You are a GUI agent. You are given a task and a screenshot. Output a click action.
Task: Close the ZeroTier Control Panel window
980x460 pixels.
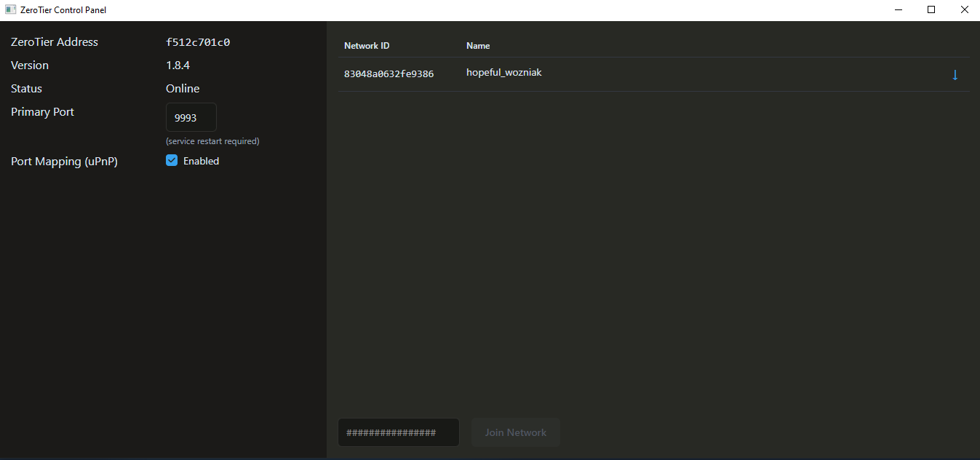click(x=964, y=10)
